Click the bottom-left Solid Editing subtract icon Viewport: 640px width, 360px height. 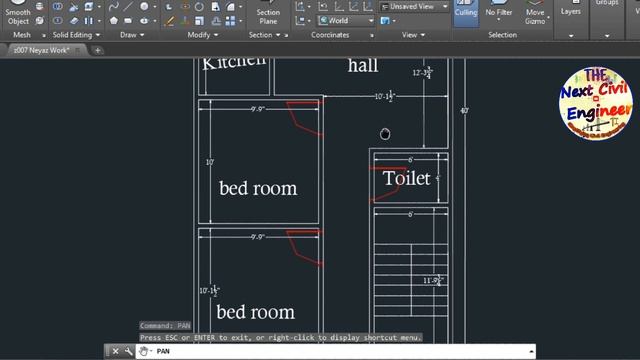pos(58,20)
